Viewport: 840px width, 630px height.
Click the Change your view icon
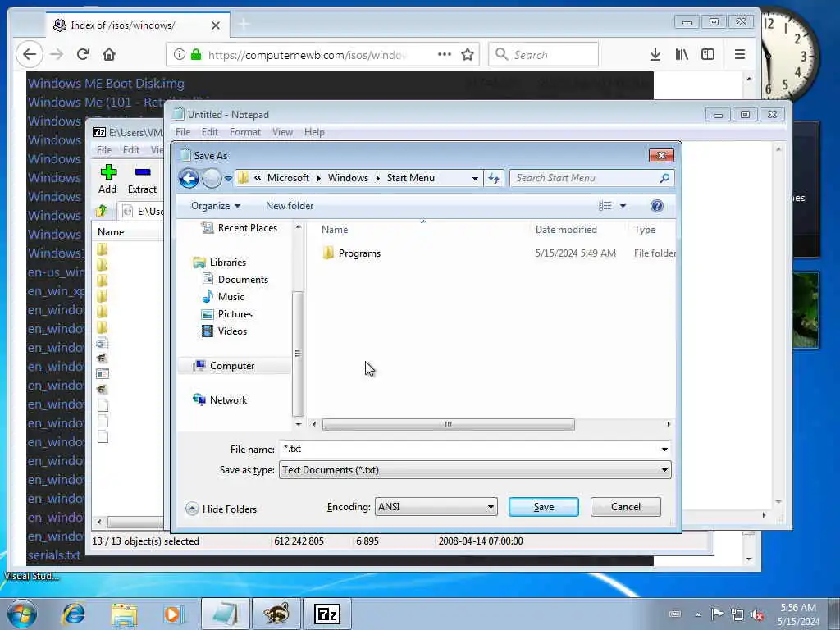click(605, 206)
